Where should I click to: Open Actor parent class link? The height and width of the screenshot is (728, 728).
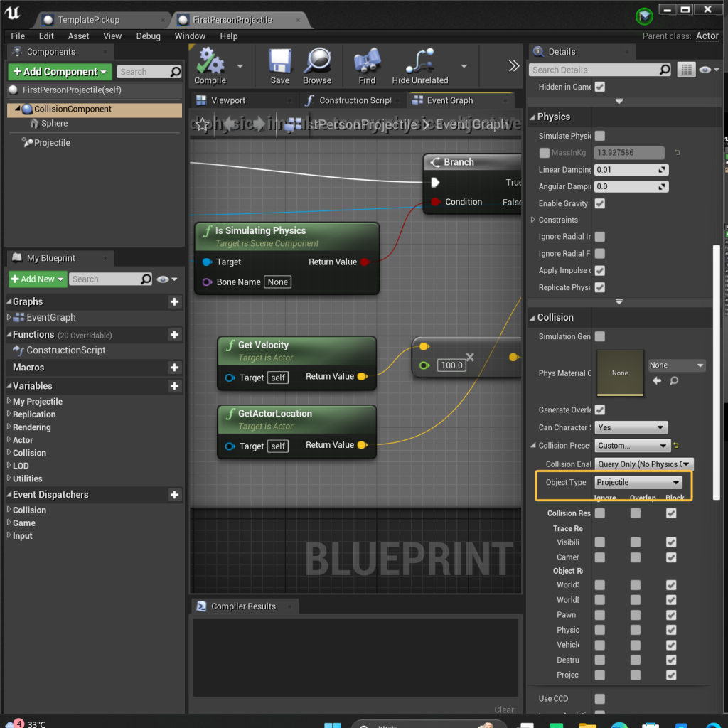point(707,36)
